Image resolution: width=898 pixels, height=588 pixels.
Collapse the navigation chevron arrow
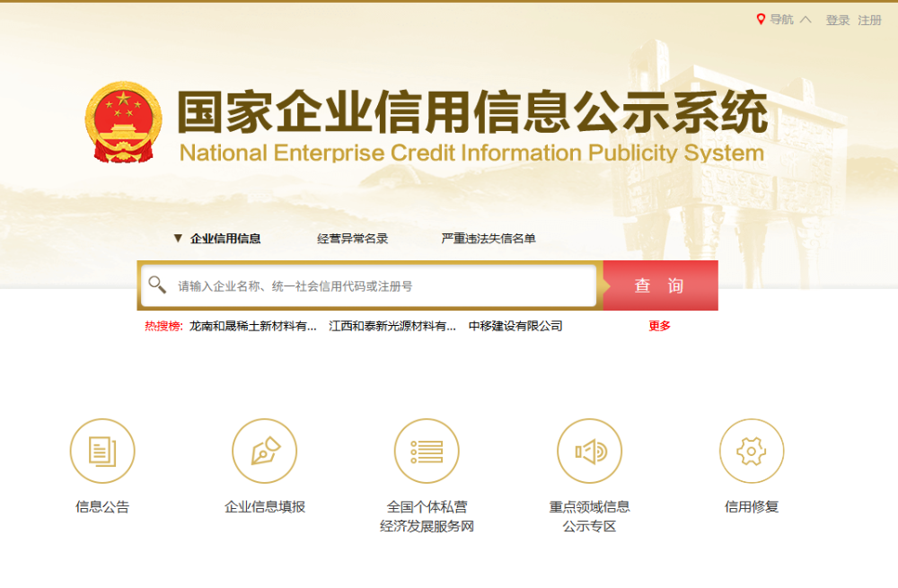click(806, 20)
